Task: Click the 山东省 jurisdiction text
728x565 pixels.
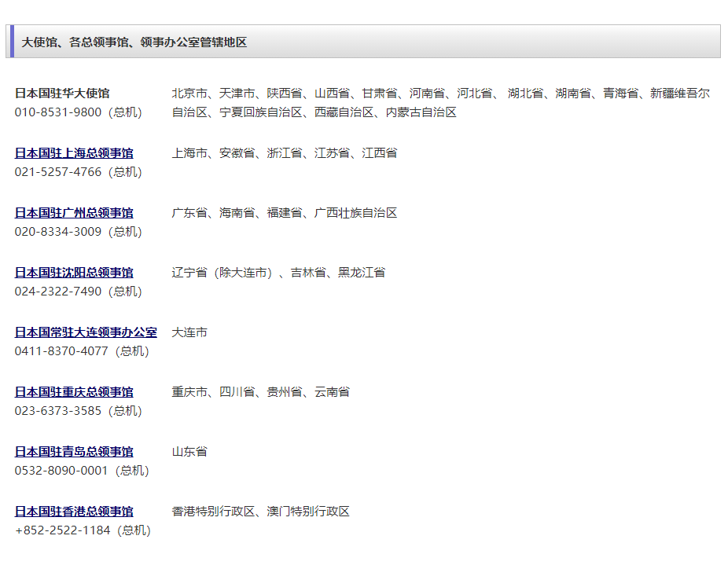Action: [x=189, y=452]
